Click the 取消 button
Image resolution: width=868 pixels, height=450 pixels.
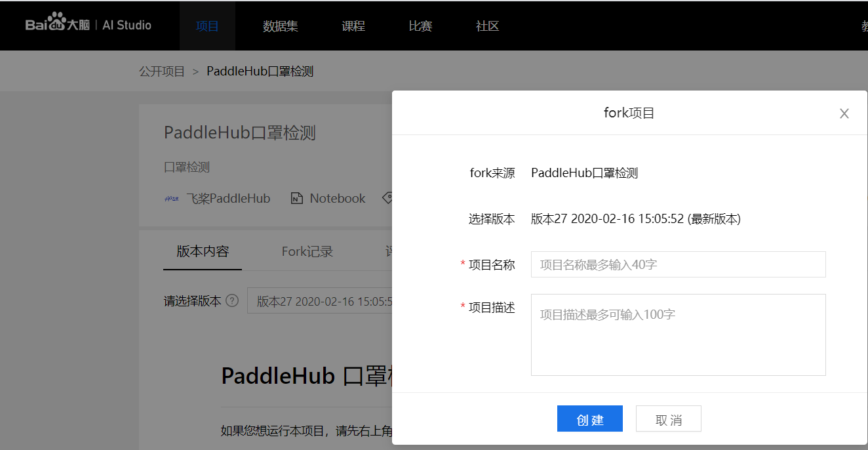[x=669, y=419]
